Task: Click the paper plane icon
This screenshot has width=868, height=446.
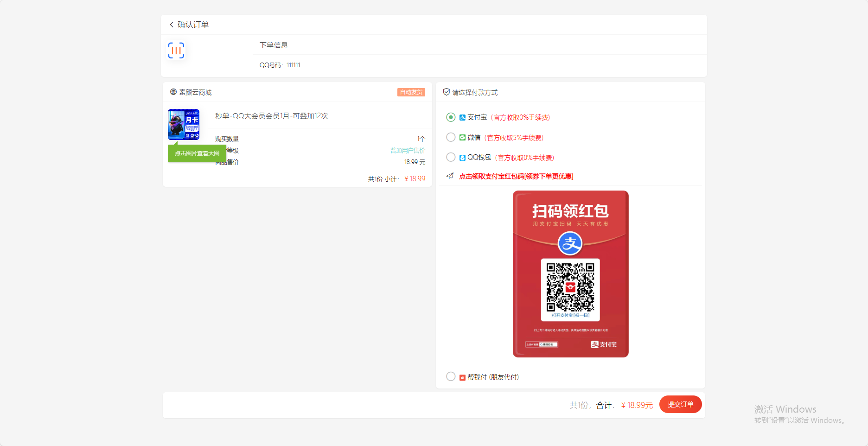Action: pyautogui.click(x=449, y=176)
